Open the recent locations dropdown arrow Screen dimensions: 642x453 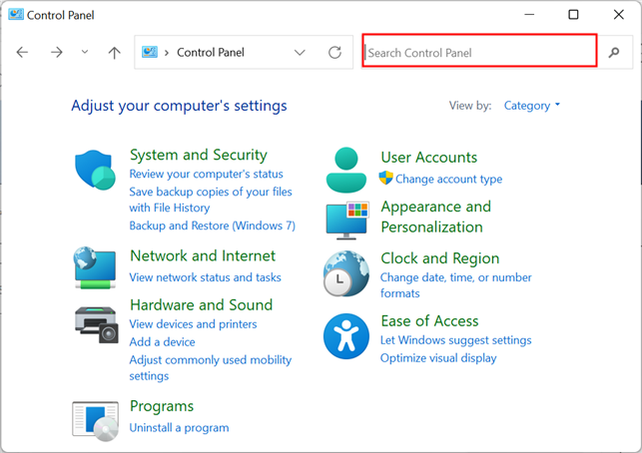coord(84,52)
